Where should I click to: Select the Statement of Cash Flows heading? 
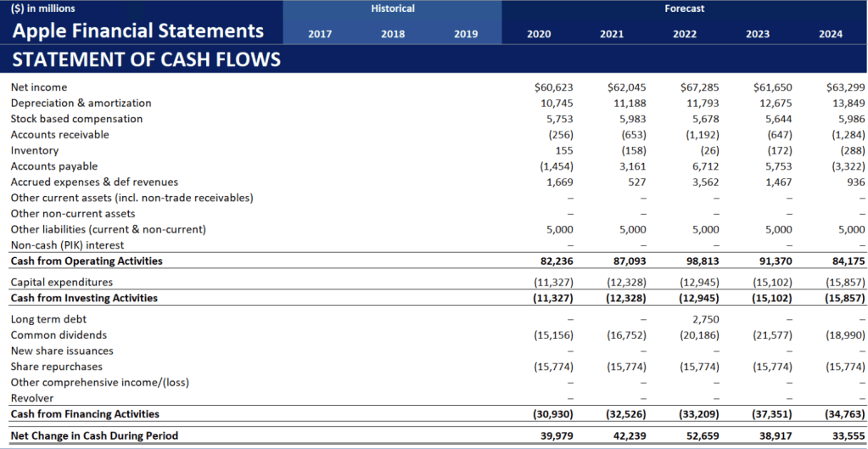pyautogui.click(x=146, y=60)
